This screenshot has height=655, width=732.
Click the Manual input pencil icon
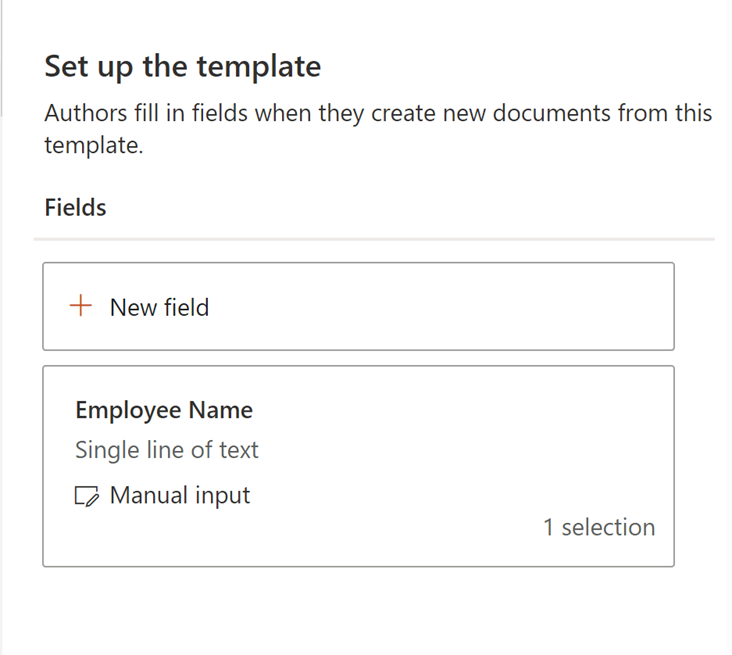[87, 495]
